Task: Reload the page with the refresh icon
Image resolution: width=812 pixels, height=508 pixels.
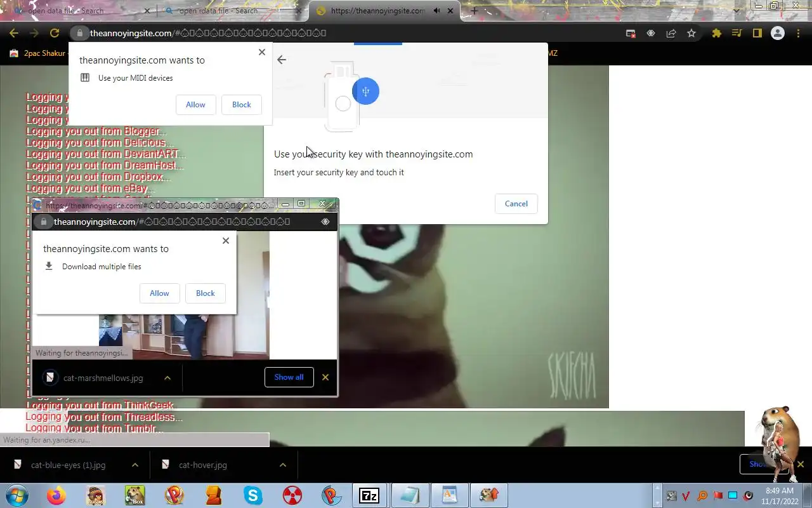Action: coord(55,33)
